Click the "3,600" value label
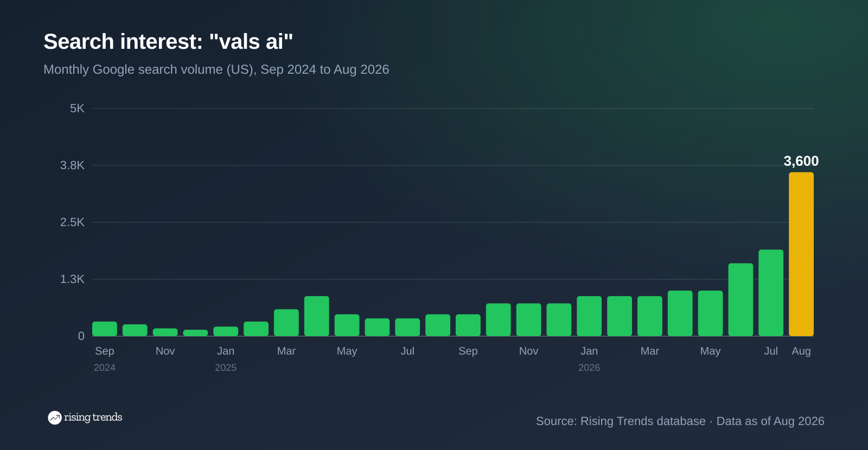Viewport: 868px width, 450px height. click(x=801, y=161)
